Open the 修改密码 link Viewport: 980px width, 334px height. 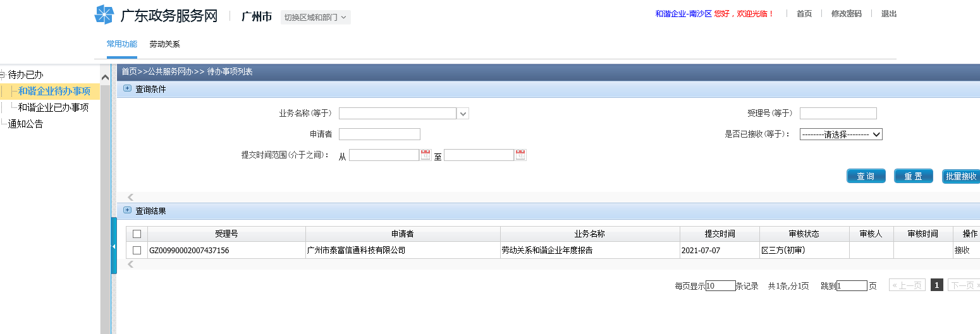(846, 14)
